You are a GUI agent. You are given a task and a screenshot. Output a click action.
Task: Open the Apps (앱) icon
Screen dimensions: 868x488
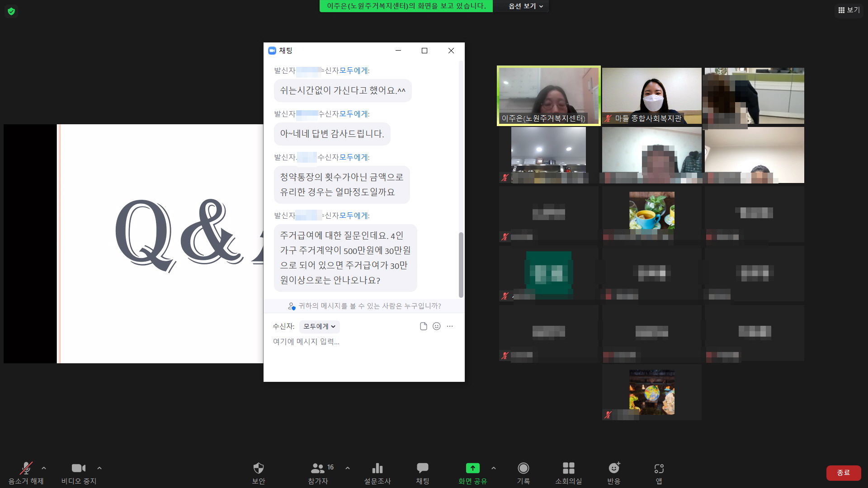pos(659,473)
